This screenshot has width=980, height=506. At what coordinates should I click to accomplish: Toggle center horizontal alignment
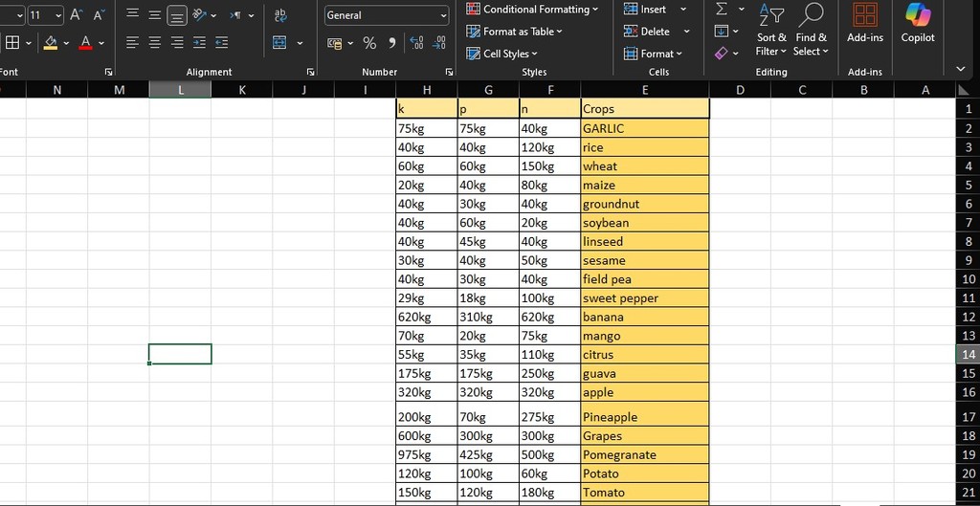(x=155, y=43)
